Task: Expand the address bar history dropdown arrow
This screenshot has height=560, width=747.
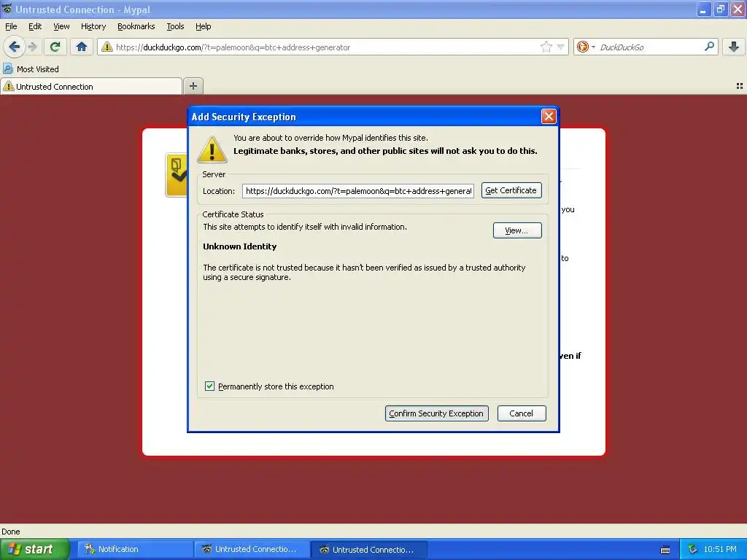Action: pos(561,47)
